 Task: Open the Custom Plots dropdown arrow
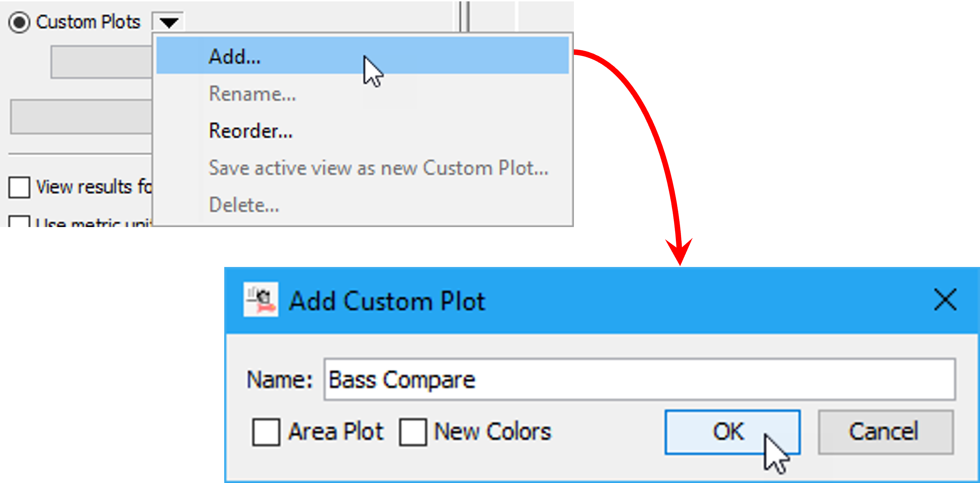[168, 22]
